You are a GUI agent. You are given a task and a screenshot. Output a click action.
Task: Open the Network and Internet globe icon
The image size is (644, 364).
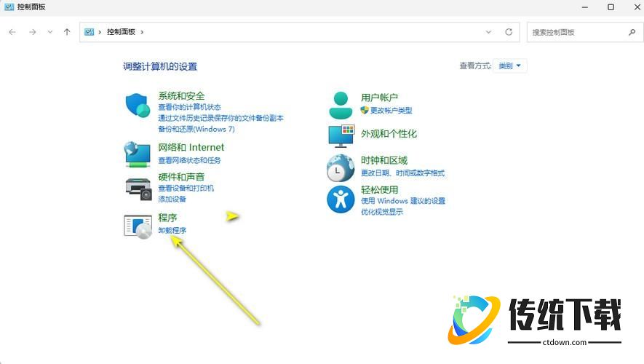coord(138,154)
